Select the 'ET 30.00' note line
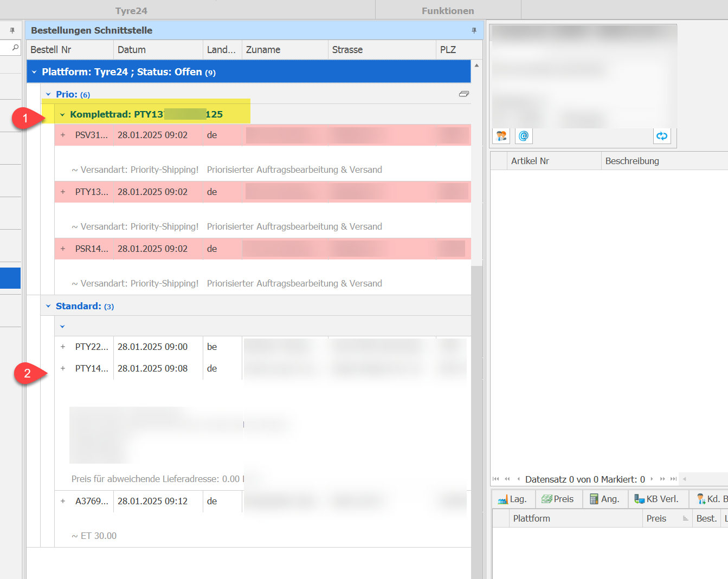The image size is (728, 579). pos(94,536)
